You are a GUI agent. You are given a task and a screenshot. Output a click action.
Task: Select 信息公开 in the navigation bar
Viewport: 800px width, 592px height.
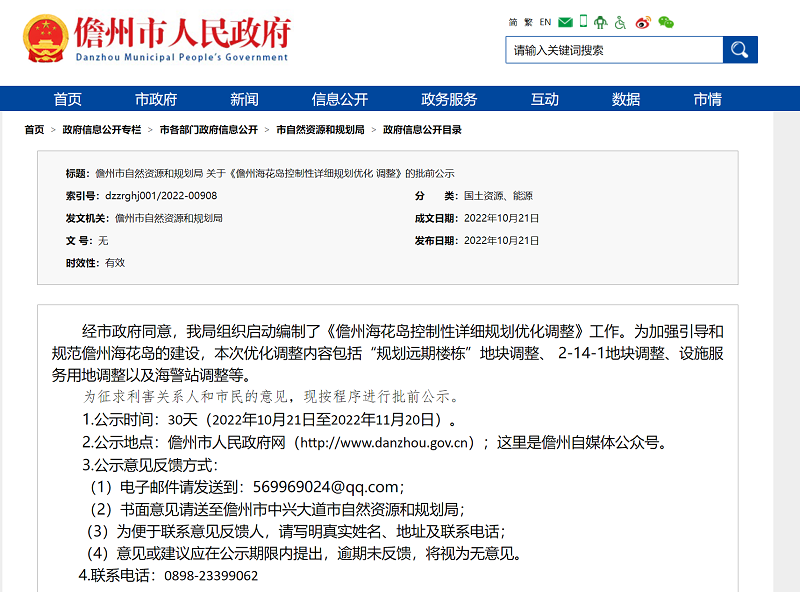click(x=340, y=99)
